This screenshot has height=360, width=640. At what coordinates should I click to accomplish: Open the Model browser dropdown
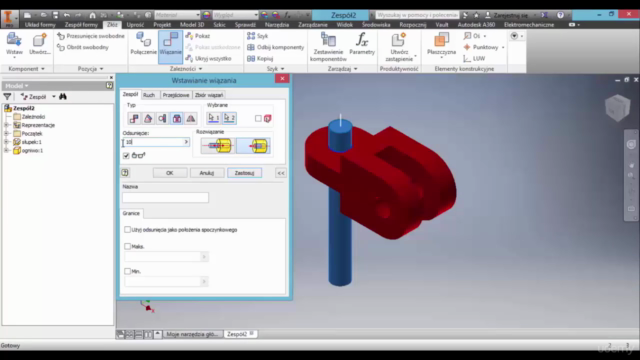[17, 86]
